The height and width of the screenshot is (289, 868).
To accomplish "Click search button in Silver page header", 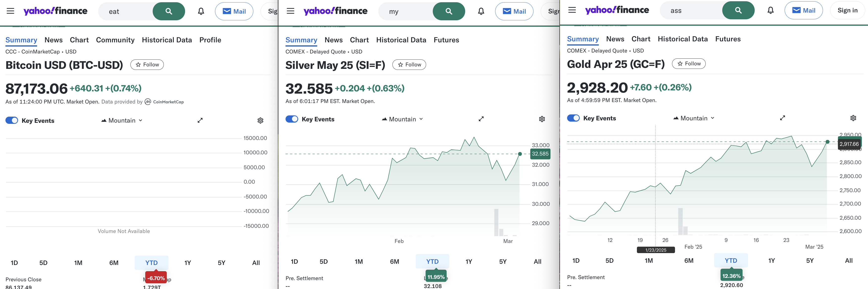I will 449,11.
